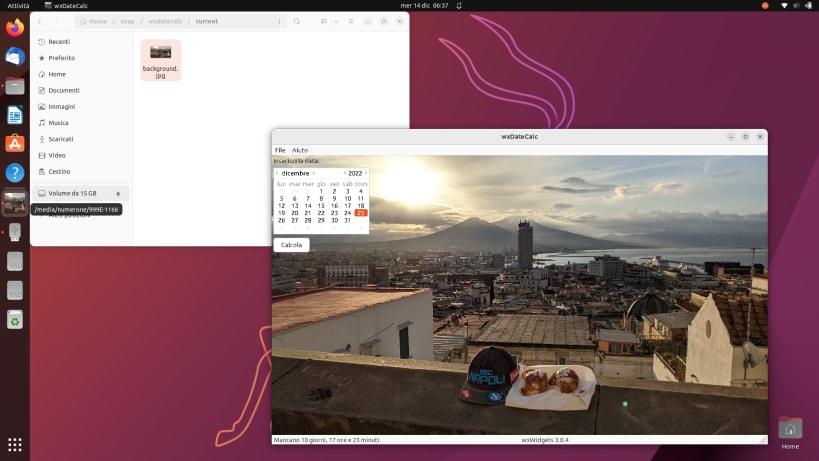Click the orange tray indicator icon

pyautogui.click(x=765, y=6)
